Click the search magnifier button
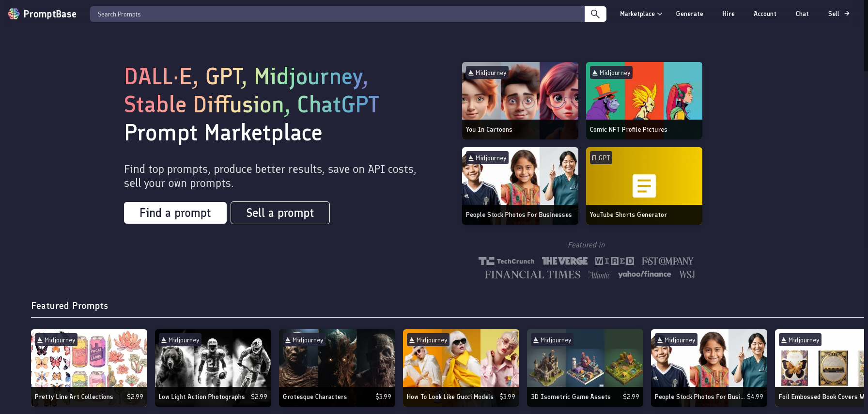The image size is (868, 414). (595, 14)
